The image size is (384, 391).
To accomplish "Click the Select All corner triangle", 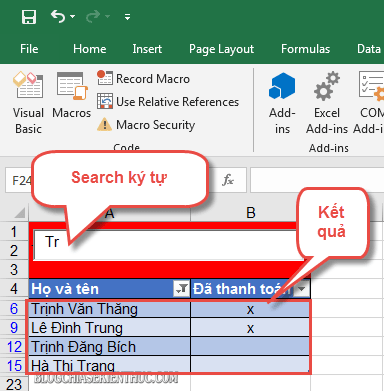I will pyautogui.click(x=19, y=212).
